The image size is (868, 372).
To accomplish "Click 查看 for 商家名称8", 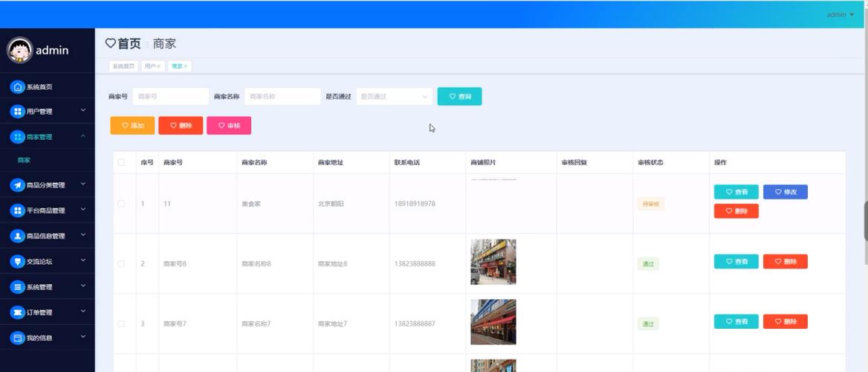I will pyautogui.click(x=736, y=262).
